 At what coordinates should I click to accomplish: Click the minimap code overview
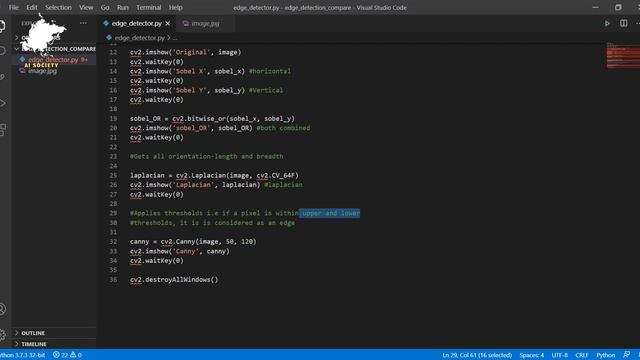tap(622, 56)
